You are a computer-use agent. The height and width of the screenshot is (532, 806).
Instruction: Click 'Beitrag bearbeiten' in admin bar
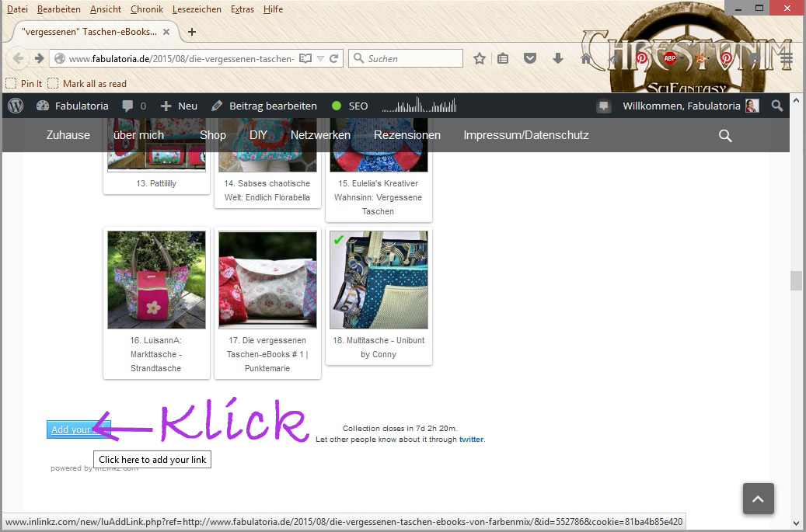coord(263,106)
